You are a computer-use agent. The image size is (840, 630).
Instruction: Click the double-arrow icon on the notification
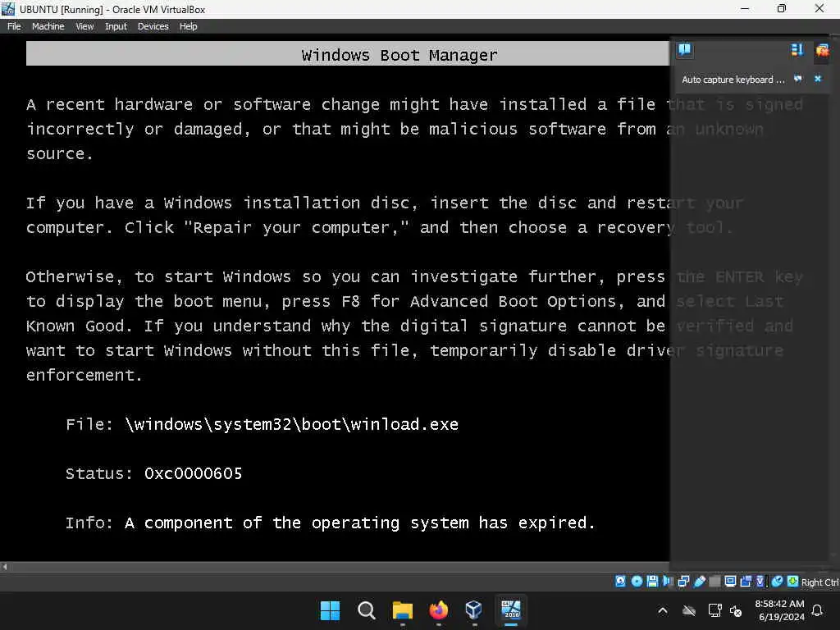(798, 79)
